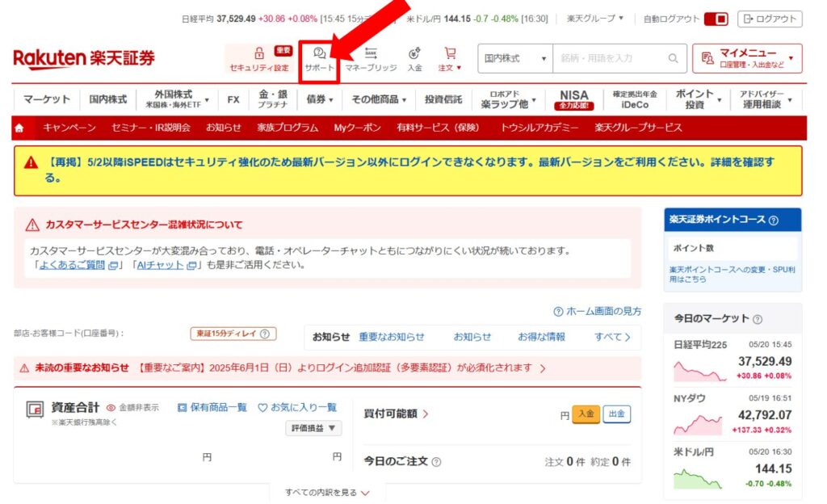Click すべて notices link
Image resolution: width=827 pixels, height=504 pixels.
coord(612,337)
